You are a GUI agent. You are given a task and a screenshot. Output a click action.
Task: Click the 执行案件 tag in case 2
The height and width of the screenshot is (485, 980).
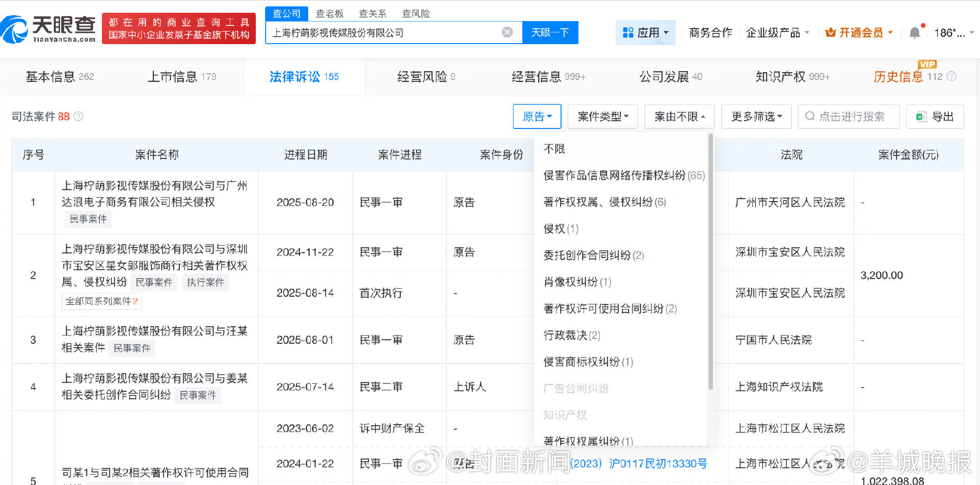206,282
